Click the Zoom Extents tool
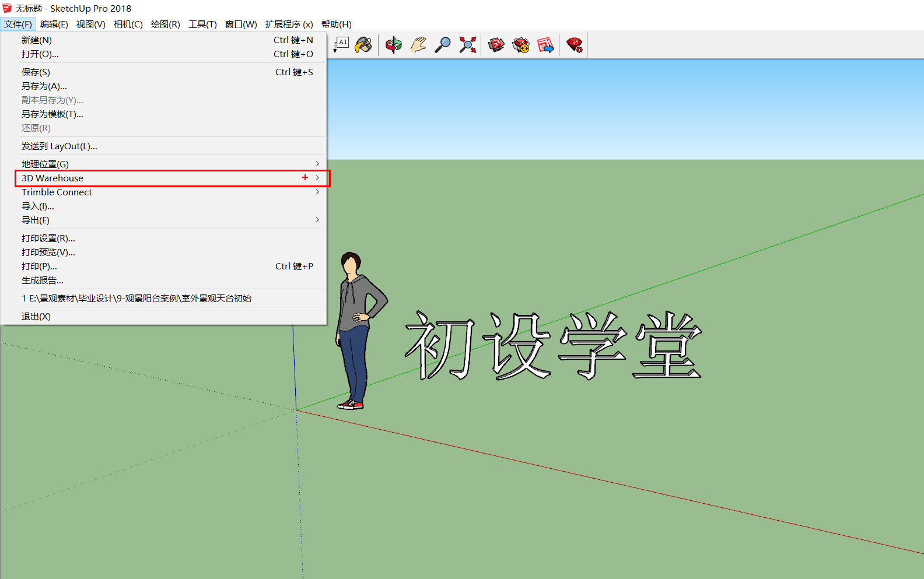 tap(467, 45)
